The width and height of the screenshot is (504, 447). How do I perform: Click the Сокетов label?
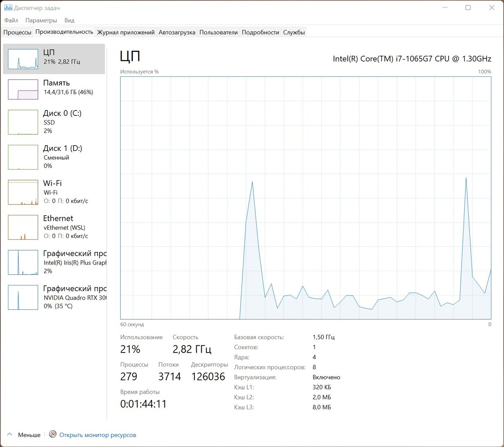click(246, 347)
